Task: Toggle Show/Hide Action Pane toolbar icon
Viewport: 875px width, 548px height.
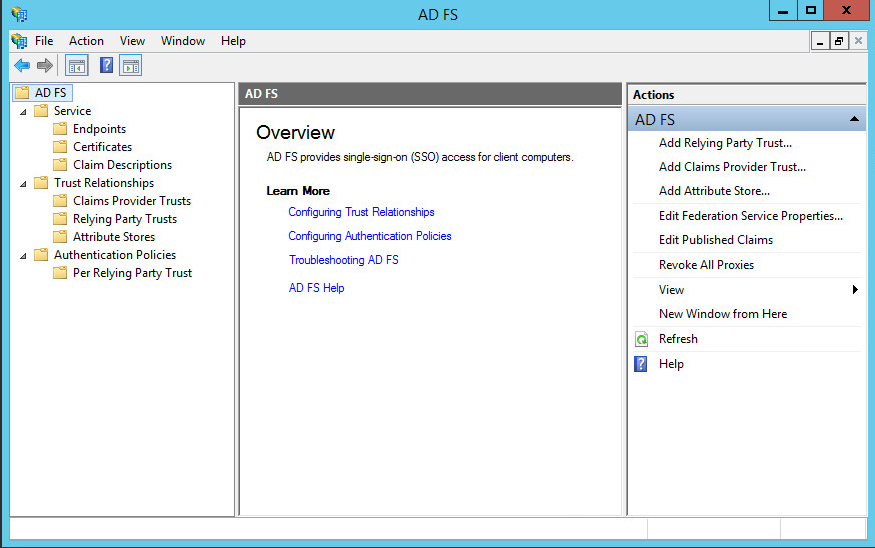Action: point(131,66)
